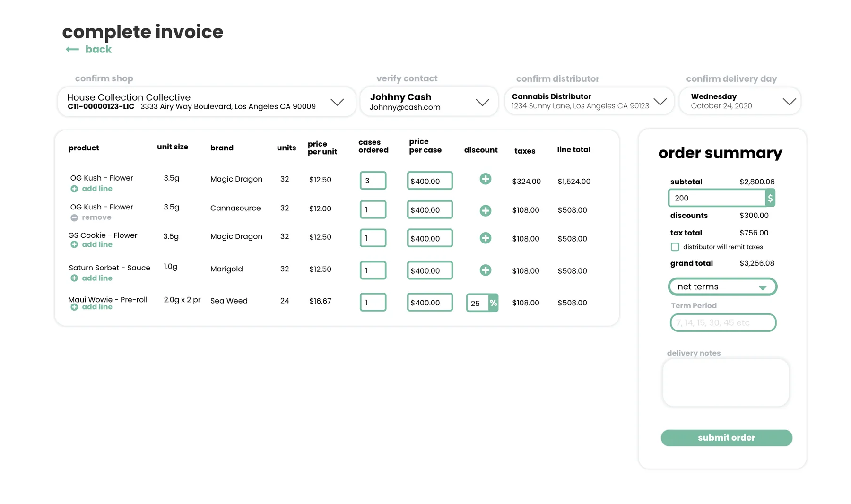Check distributor will remit taxes
The height and width of the screenshot is (504, 851).
[x=675, y=247]
